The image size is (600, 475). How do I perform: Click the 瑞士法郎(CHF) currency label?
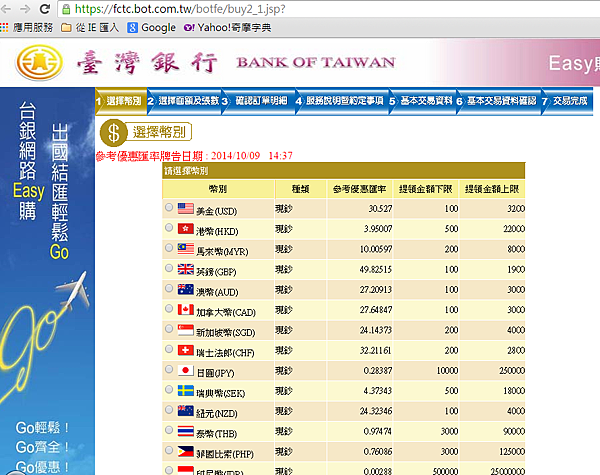click(x=225, y=353)
